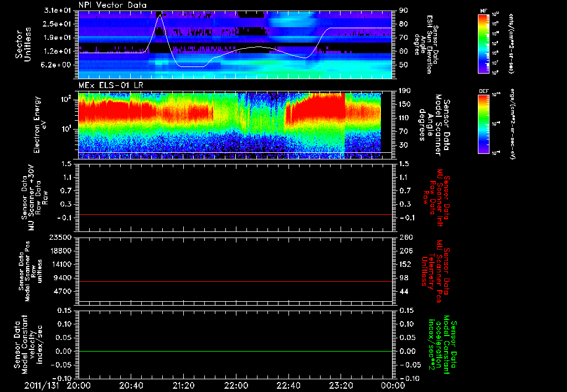Viewport: 567px width, 392px height.
Task: Click the "3.1e+01" sector tick value
Action: [x=58, y=11]
